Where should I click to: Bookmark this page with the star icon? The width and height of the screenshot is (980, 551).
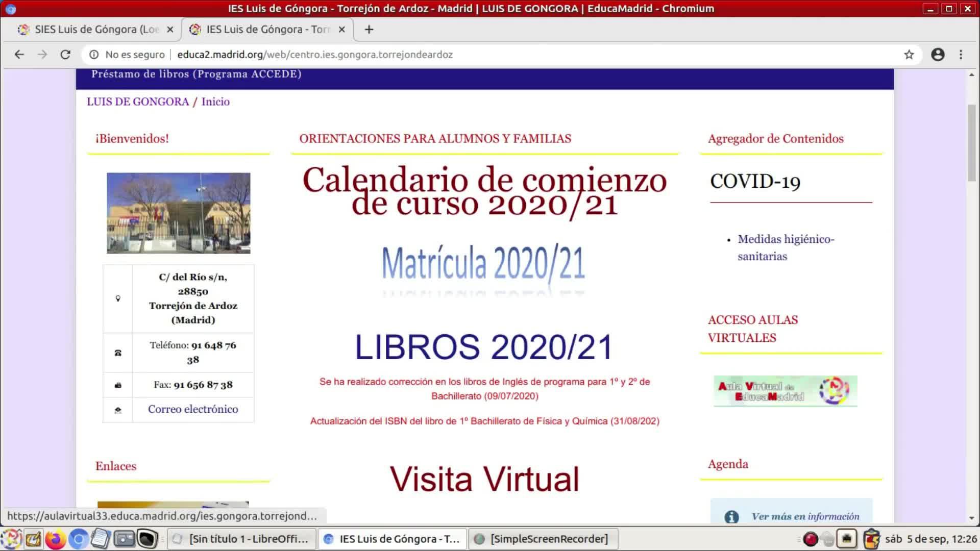point(909,55)
